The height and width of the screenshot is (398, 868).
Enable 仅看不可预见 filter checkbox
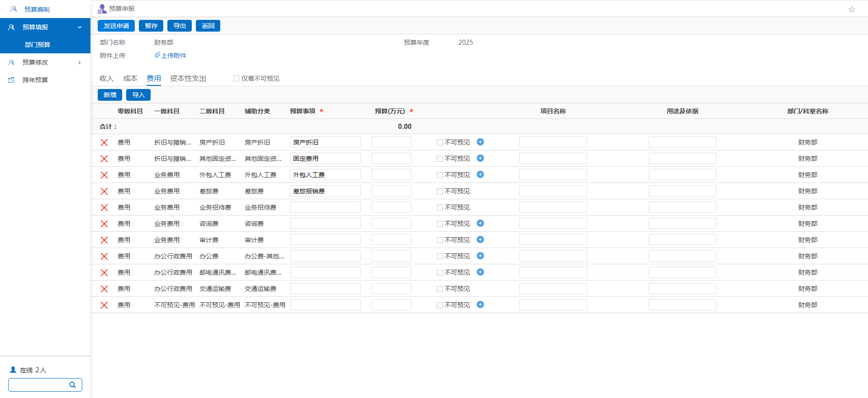click(236, 79)
